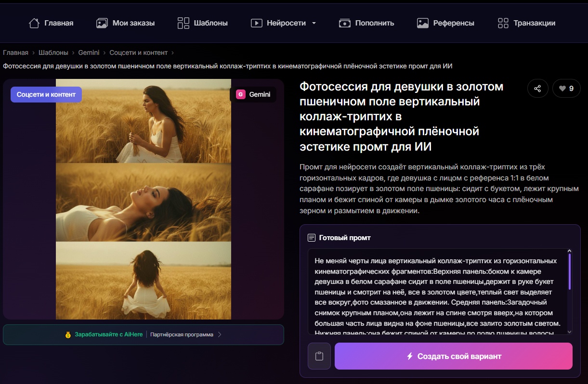
Task: Click the Gemini badge on the image
Action: [x=255, y=94]
